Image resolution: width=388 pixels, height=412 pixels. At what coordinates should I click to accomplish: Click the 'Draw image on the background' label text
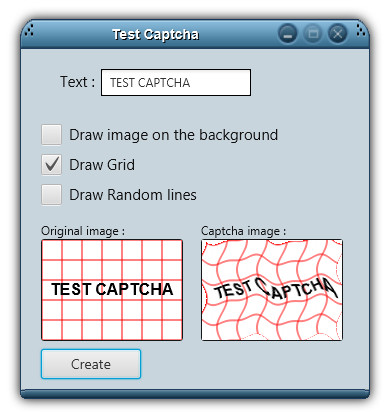click(173, 135)
